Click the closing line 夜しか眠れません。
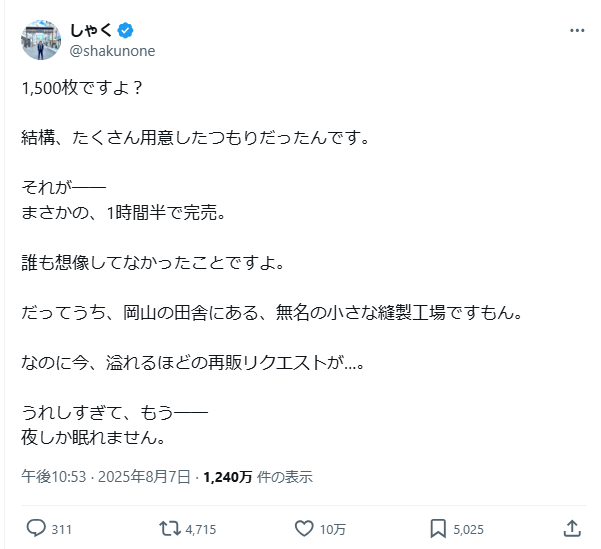 coord(92,437)
